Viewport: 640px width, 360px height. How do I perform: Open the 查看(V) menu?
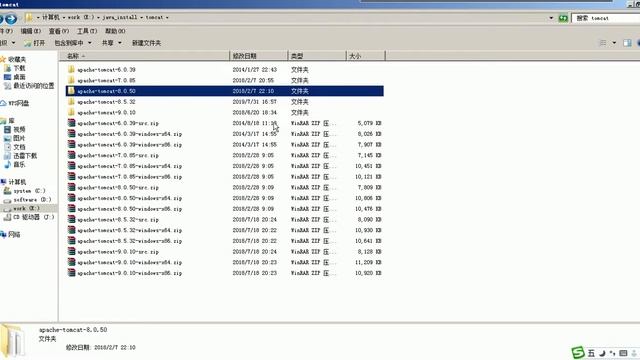tap(59, 31)
